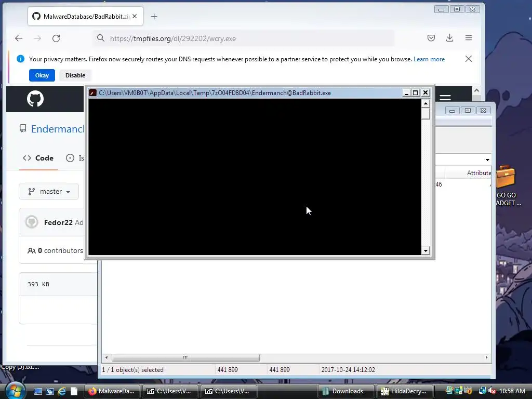This screenshot has width=532, height=399.
Task: Dismiss the DNS privacy notification
Action: click(x=469, y=59)
